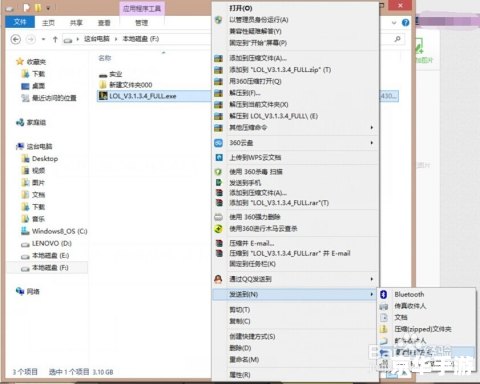
Task: Choose 兼容性疑难解答(Y) in context menu
Action: tap(255, 31)
